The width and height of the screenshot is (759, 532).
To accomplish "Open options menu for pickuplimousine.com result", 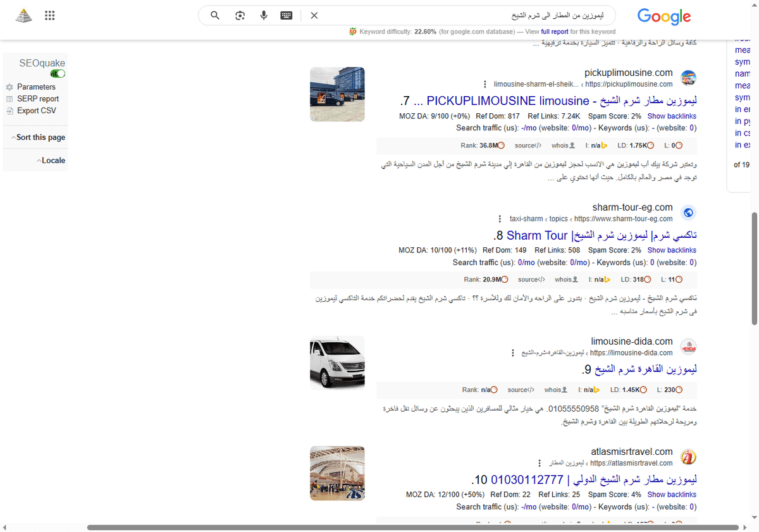I will point(484,84).
